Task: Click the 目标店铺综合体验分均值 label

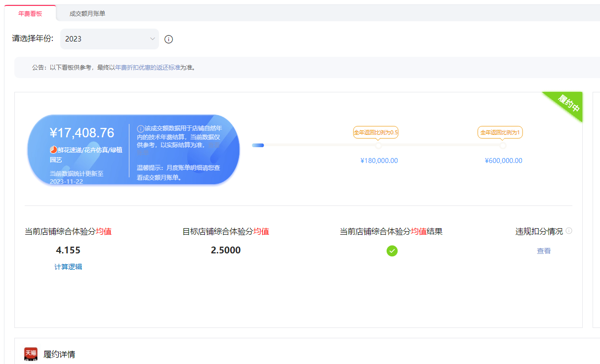Action: (226, 231)
